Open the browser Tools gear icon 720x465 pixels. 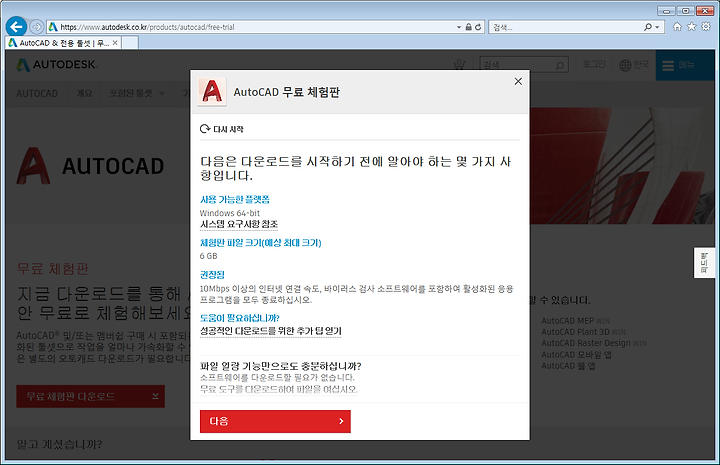(x=706, y=27)
